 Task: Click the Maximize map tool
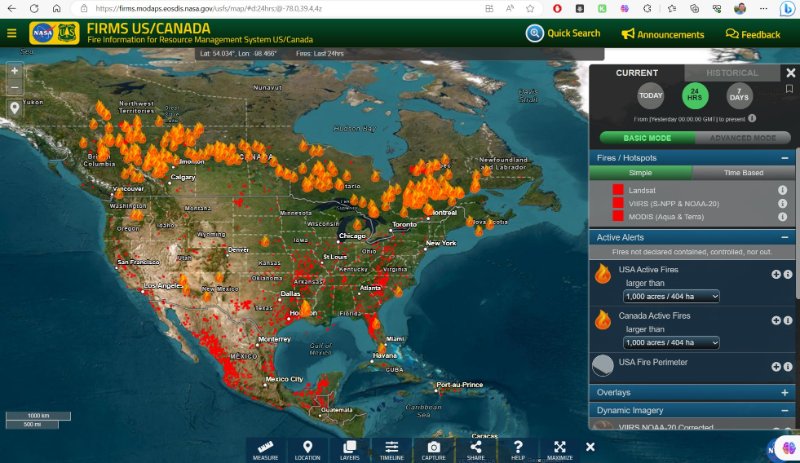click(x=560, y=450)
